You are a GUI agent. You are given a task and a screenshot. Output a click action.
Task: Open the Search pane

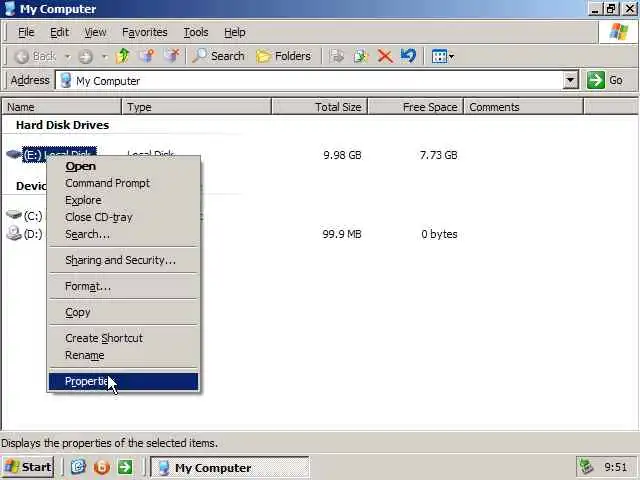coord(218,56)
